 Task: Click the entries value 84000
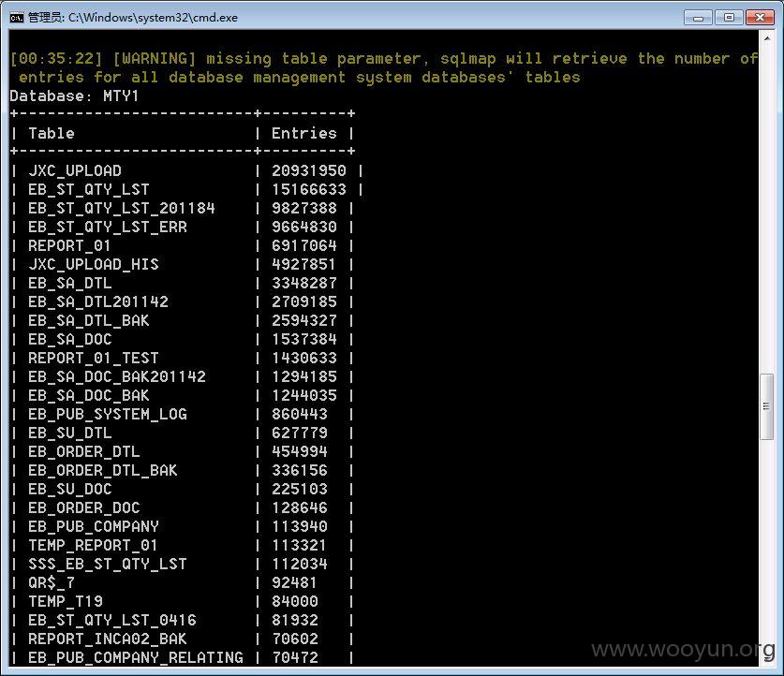tap(294, 601)
